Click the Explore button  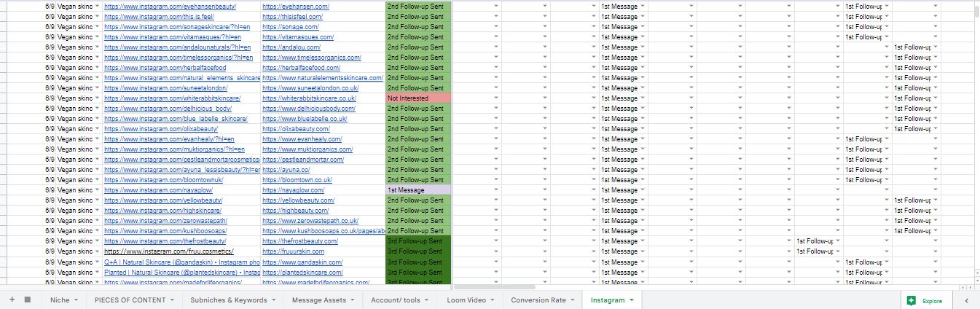[x=925, y=300]
